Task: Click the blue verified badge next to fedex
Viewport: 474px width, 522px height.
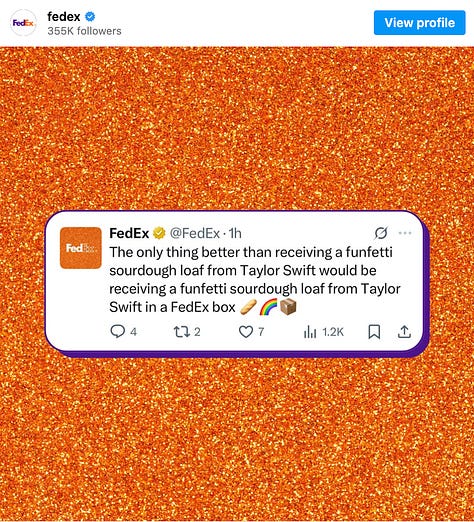Action: 90,16
